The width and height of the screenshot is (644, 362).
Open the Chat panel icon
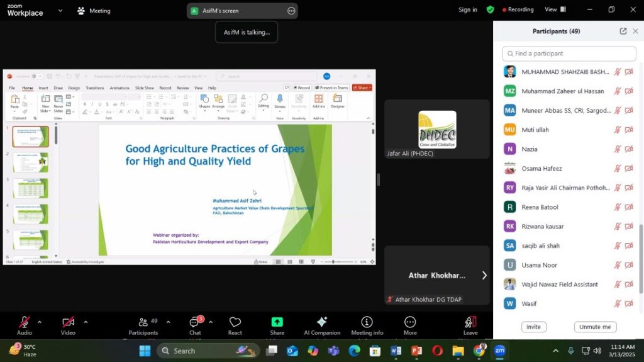coord(195,322)
